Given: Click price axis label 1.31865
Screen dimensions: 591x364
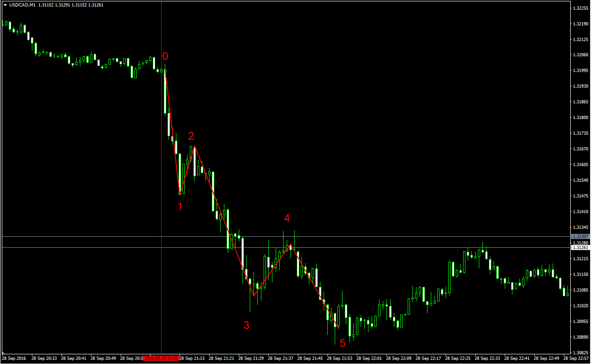Looking at the screenshot, I should [580, 102].
